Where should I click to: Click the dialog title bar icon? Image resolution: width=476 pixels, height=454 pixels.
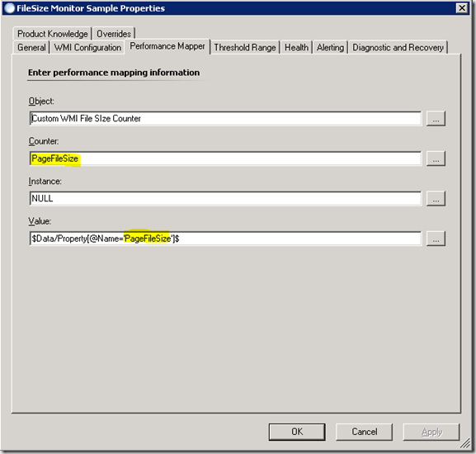click(x=10, y=8)
